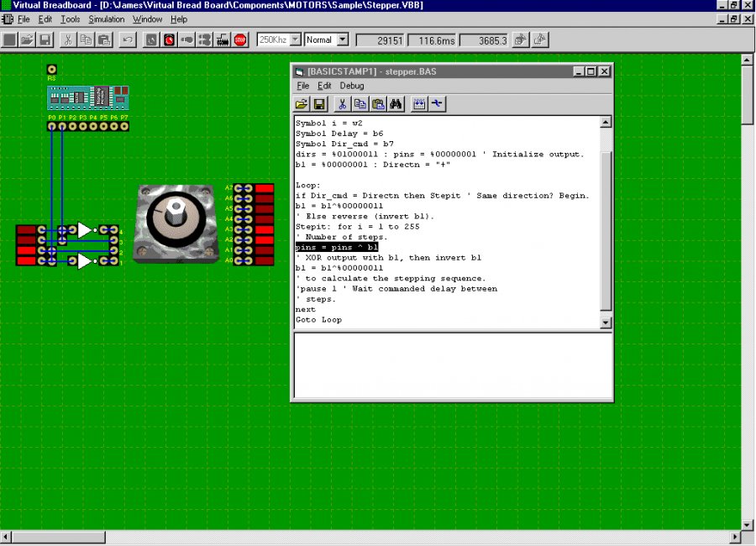Image resolution: width=756 pixels, height=546 pixels.
Task: Open the Window menu
Action: (148, 19)
